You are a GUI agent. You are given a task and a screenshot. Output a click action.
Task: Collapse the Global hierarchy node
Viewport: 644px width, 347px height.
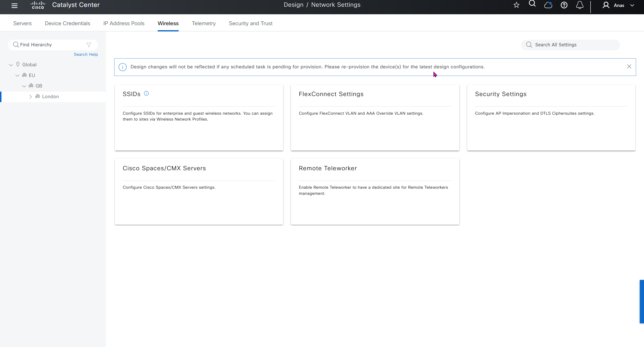tap(11, 65)
